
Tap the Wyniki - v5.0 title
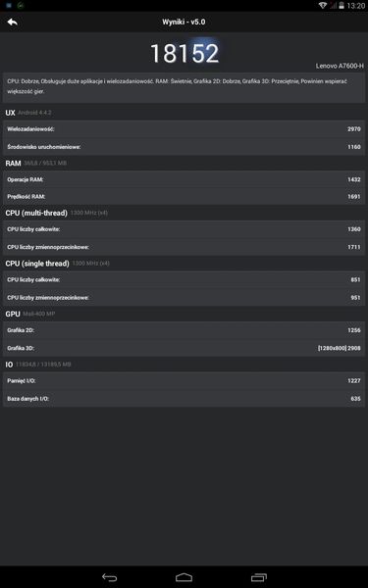click(x=184, y=23)
